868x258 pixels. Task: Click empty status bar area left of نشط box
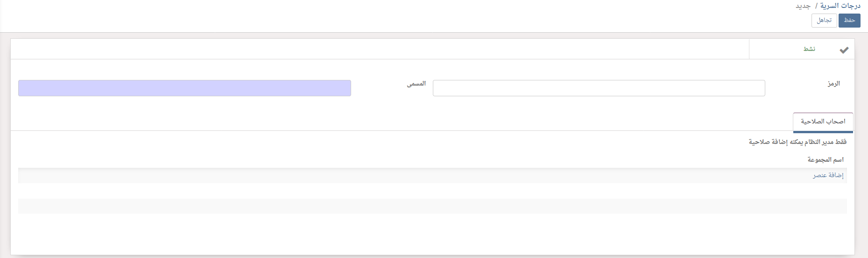pyautogui.click(x=374, y=49)
